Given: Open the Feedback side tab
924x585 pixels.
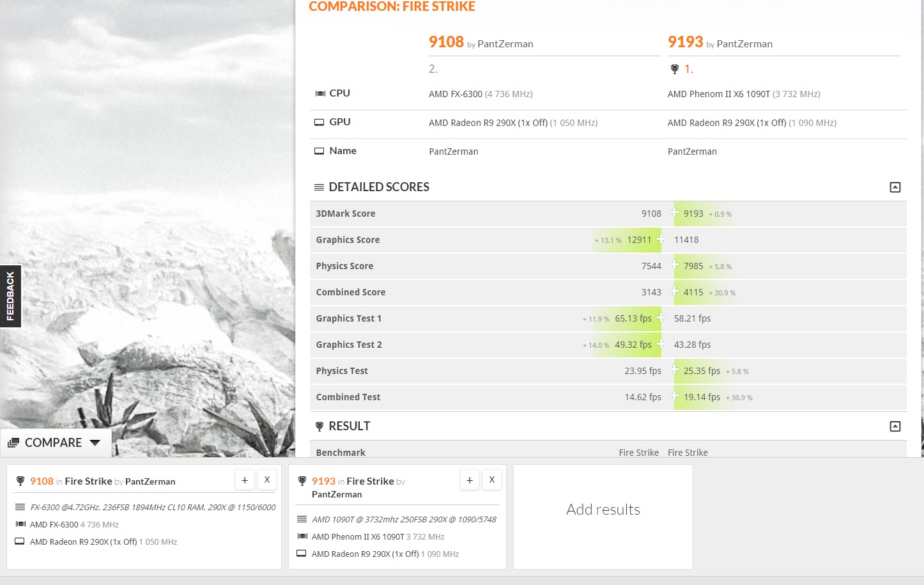Looking at the screenshot, I should click(10, 296).
